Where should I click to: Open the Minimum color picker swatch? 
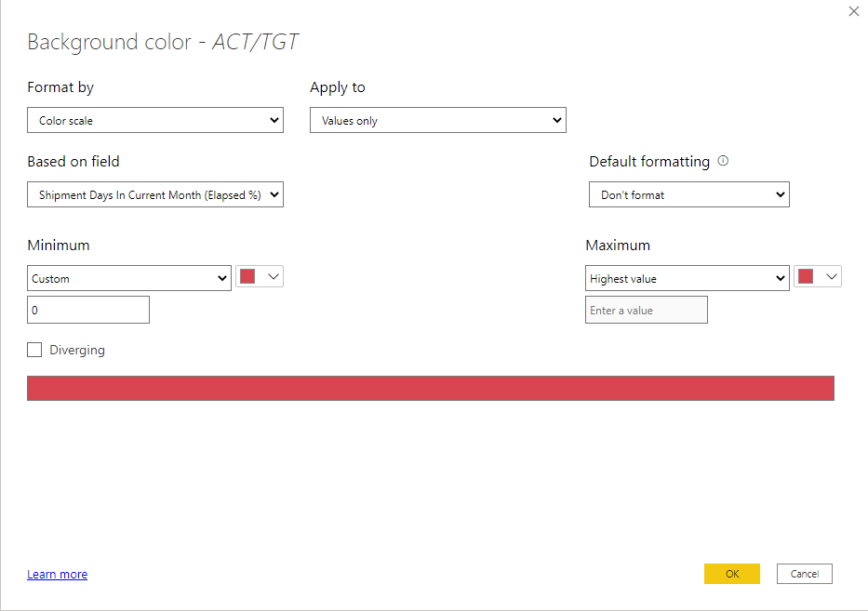(260, 276)
